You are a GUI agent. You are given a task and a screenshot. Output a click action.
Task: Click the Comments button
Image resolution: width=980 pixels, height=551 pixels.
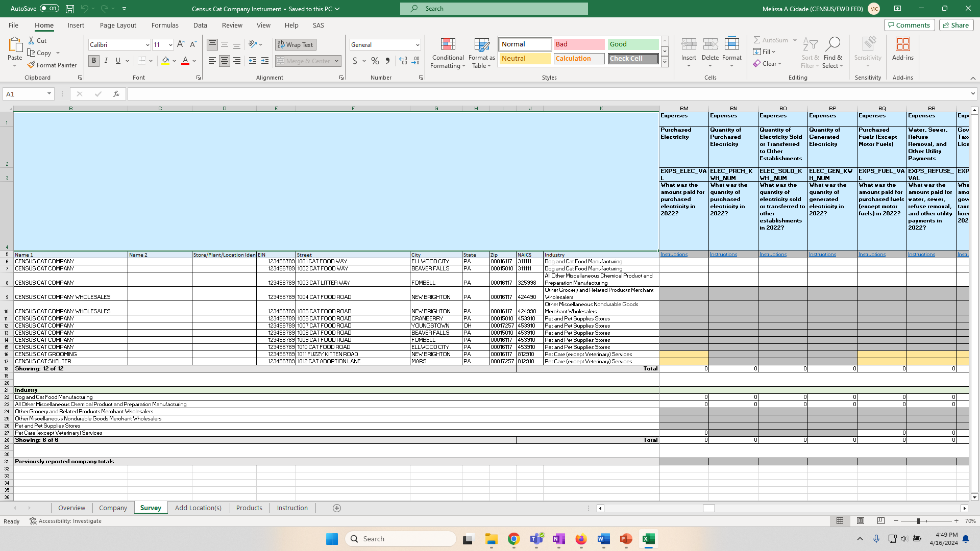pyautogui.click(x=909, y=25)
